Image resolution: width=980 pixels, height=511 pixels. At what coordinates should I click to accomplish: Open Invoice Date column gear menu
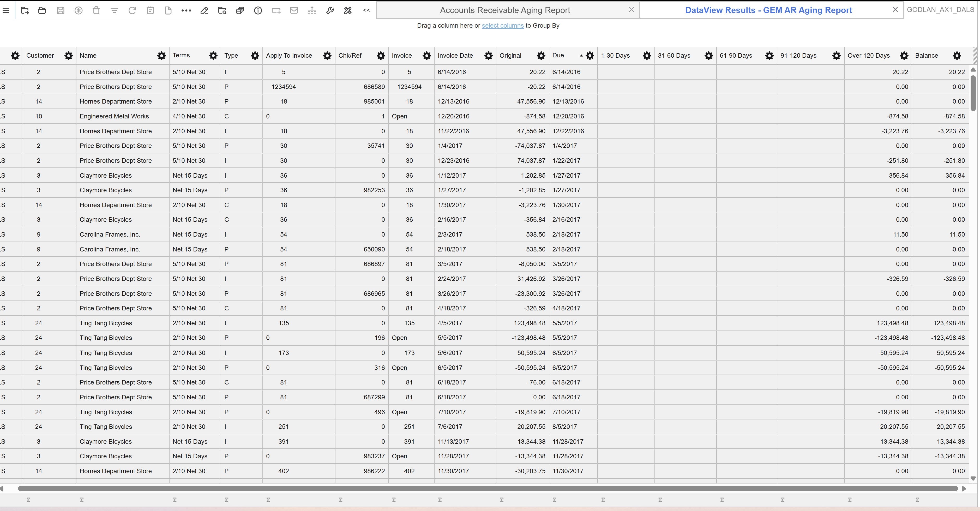click(489, 56)
